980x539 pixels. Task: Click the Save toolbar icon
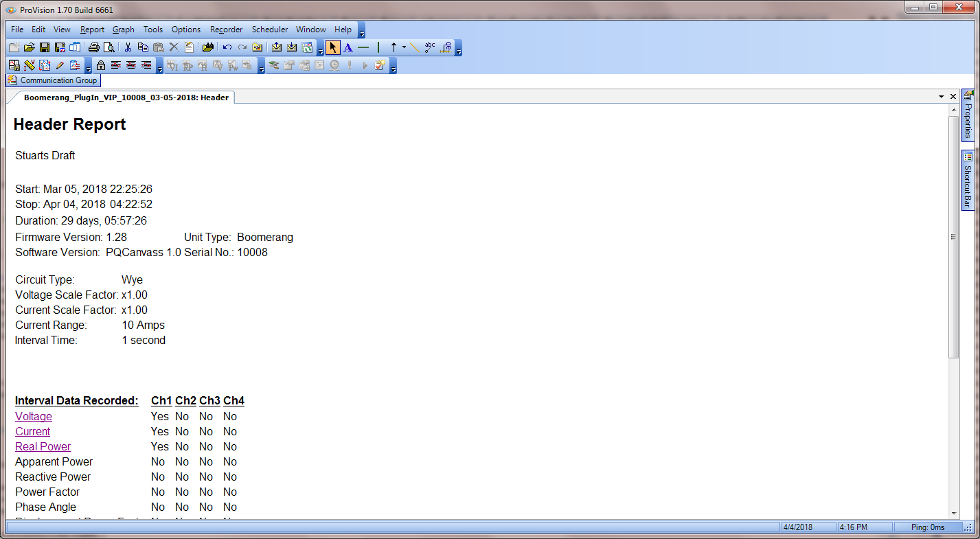(x=44, y=47)
